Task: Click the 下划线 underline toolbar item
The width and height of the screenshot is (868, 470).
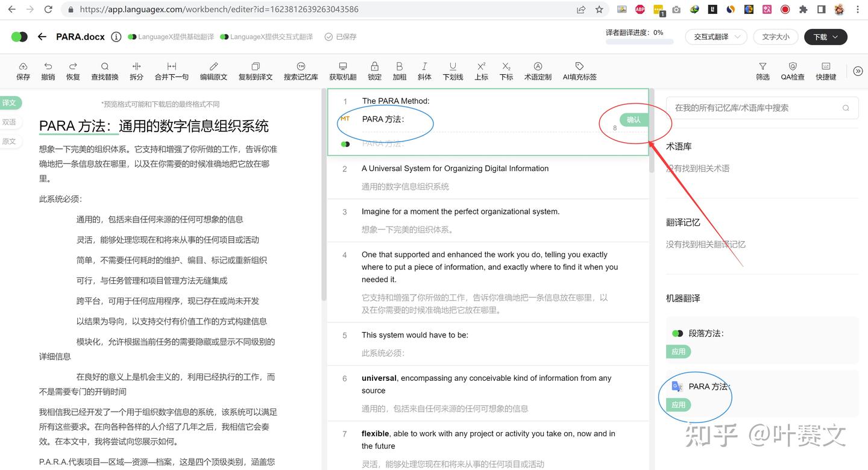Action: click(453, 70)
